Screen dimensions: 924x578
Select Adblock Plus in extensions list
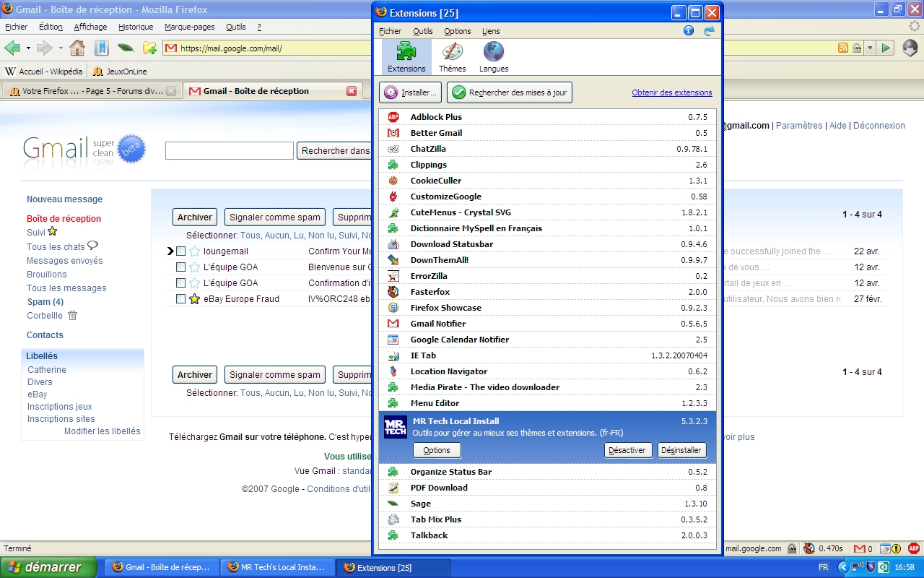pyautogui.click(x=547, y=117)
